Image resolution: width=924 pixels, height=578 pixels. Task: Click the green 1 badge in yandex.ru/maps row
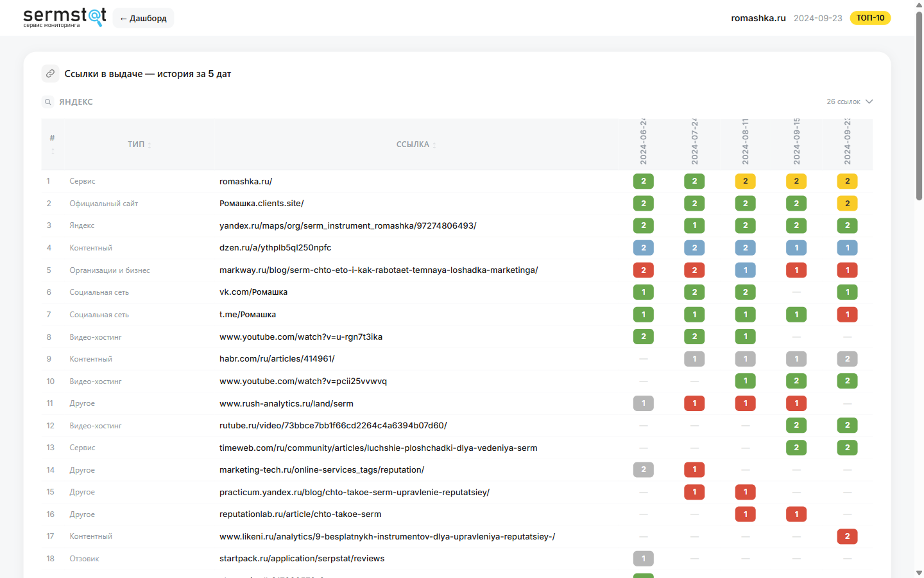coord(694,226)
